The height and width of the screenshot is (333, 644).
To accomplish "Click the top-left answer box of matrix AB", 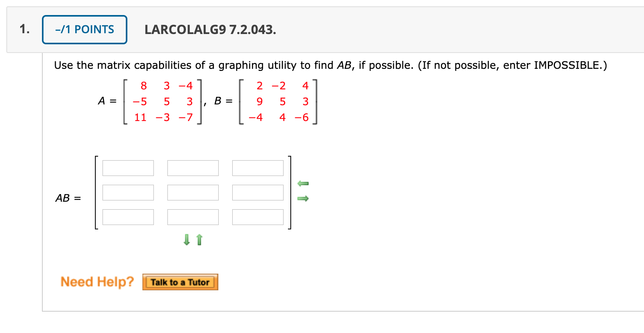I will pyautogui.click(x=128, y=168).
